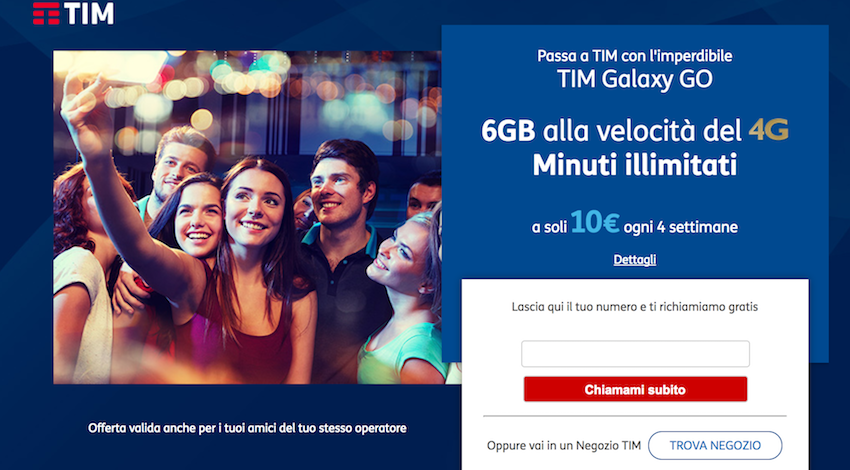The height and width of the screenshot is (470, 850).
Task: Click the Oppure vai in un Negozio TIM text
Action: 564,446
